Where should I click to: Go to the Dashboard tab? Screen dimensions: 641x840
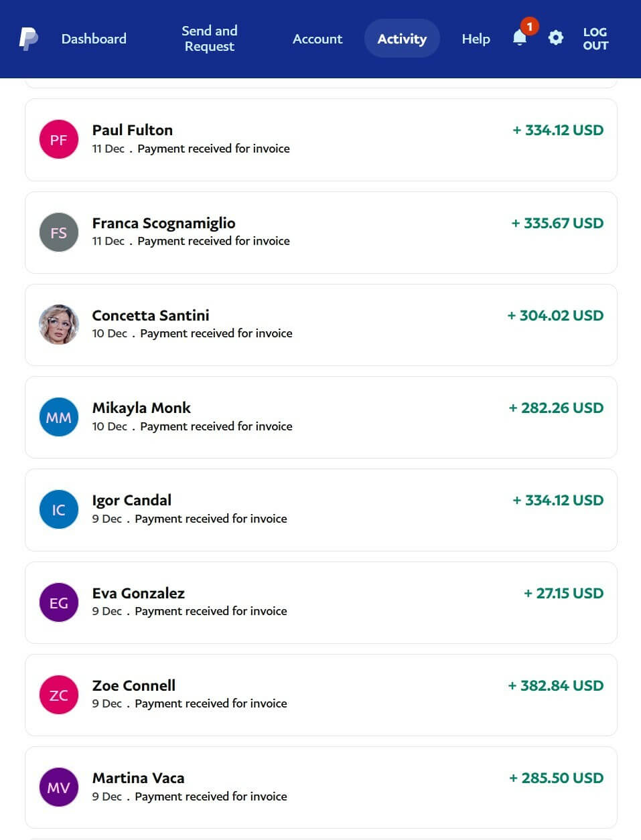pyautogui.click(x=94, y=39)
